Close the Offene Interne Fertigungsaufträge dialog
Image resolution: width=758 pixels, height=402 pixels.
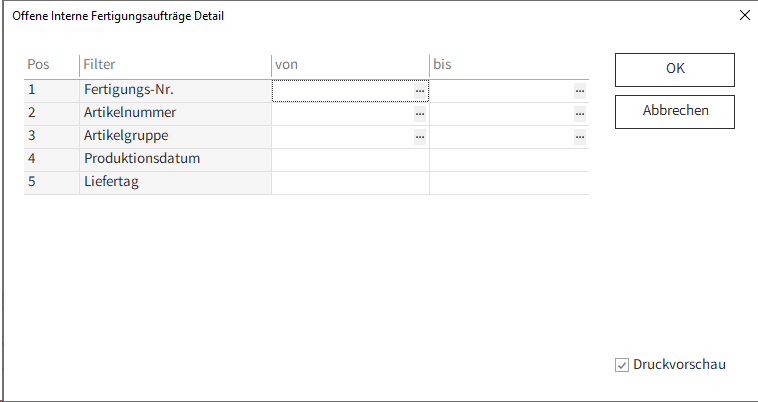(744, 16)
